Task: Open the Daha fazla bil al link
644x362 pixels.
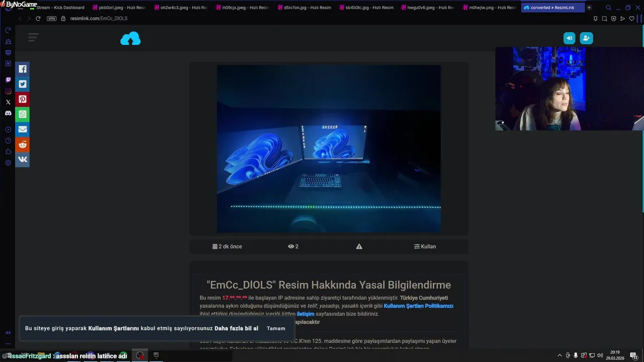Action: [236, 328]
